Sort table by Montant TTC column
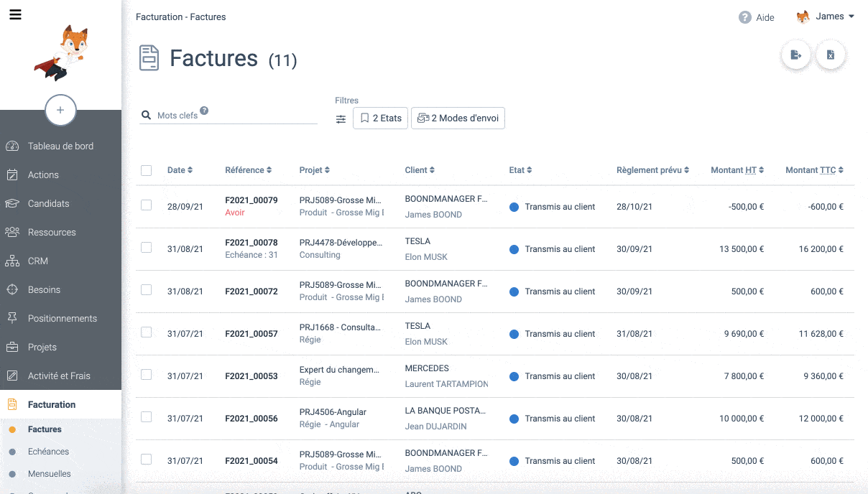 point(814,170)
